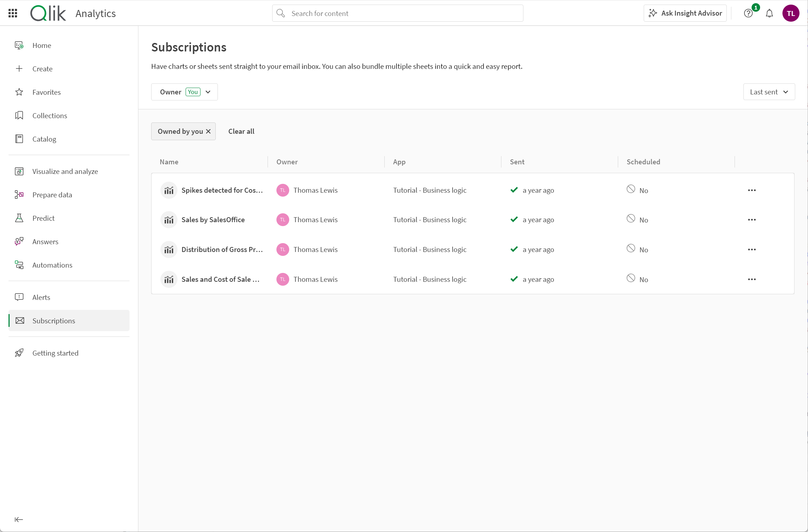Click the Prepare data sidebar icon
Viewport: 808px width, 532px height.
(20, 194)
